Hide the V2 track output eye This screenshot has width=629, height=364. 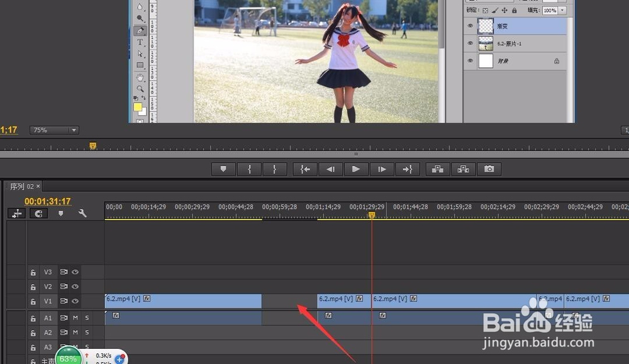pos(75,286)
